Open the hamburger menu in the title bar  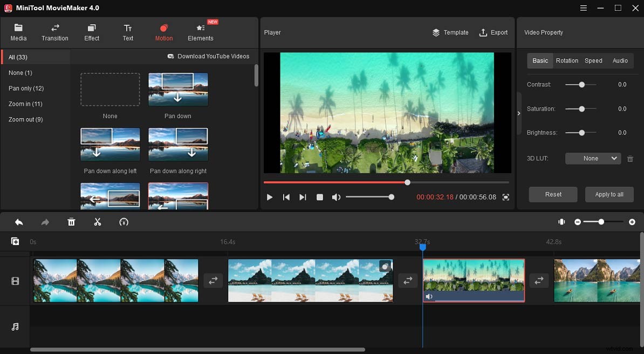tap(583, 8)
